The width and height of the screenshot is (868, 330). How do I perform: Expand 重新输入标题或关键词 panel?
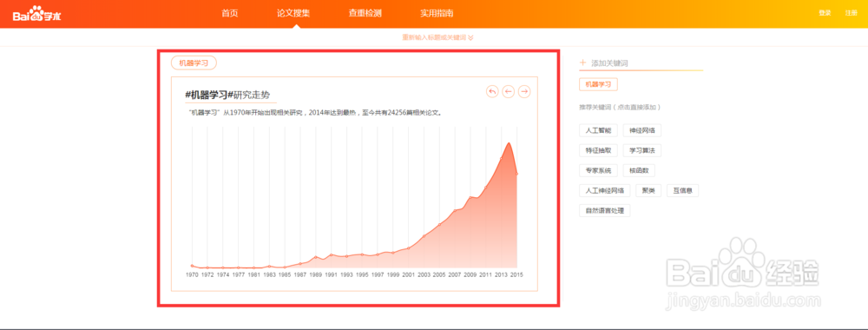pos(437,37)
